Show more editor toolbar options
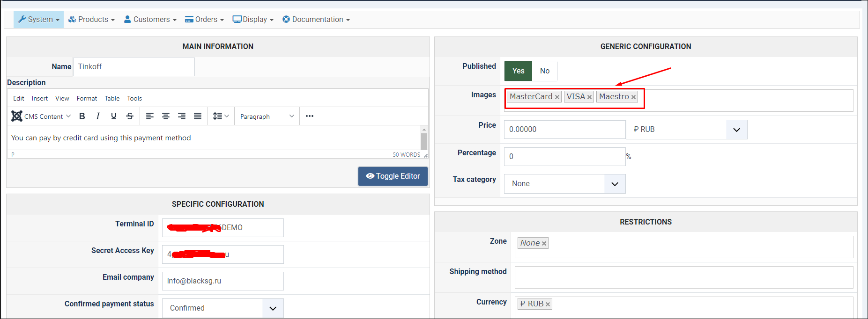 pyautogui.click(x=310, y=116)
